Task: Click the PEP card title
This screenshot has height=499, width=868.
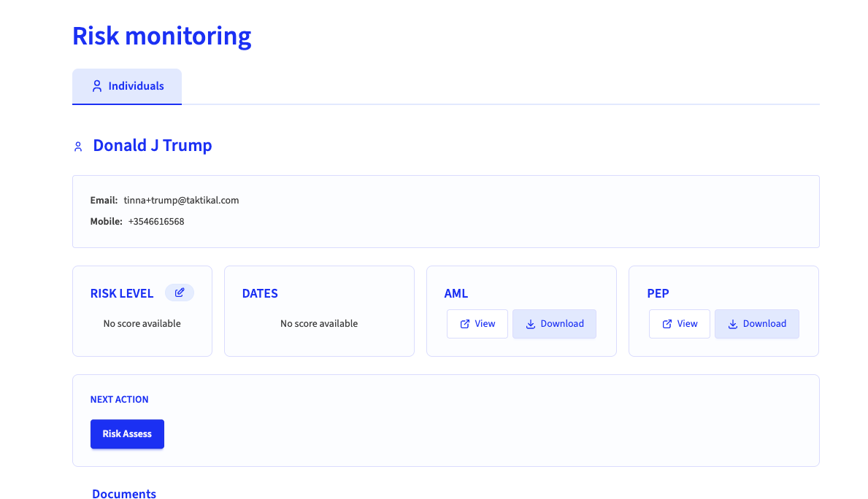Action: 658,293
